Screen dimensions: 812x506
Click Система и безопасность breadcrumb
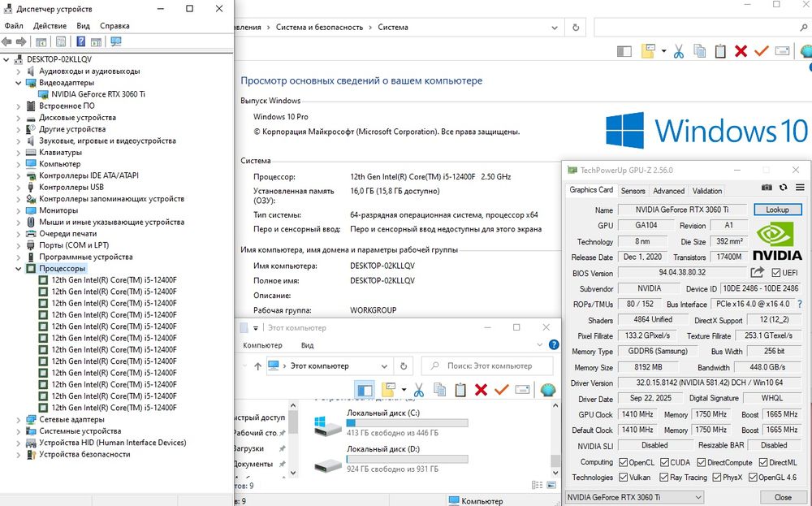pos(319,28)
